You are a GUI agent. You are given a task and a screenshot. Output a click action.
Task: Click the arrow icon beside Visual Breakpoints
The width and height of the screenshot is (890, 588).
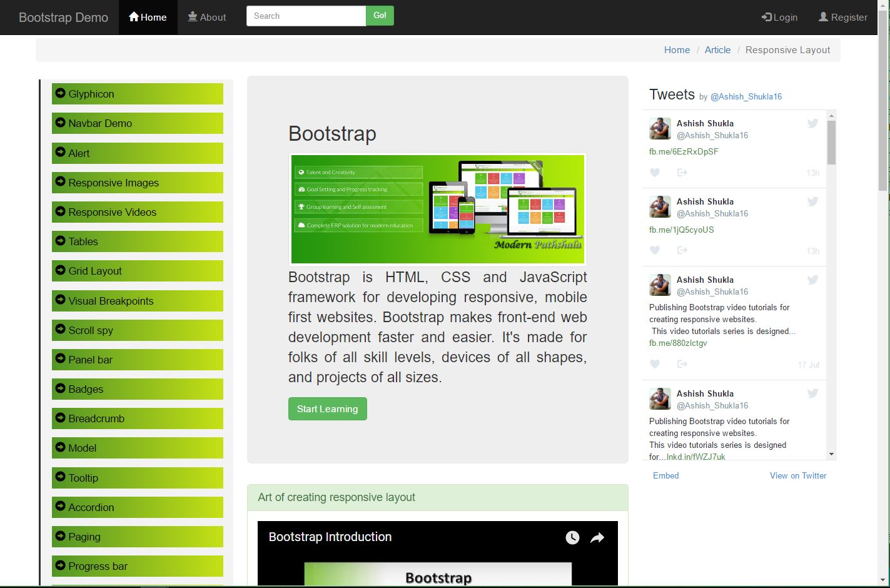point(61,300)
